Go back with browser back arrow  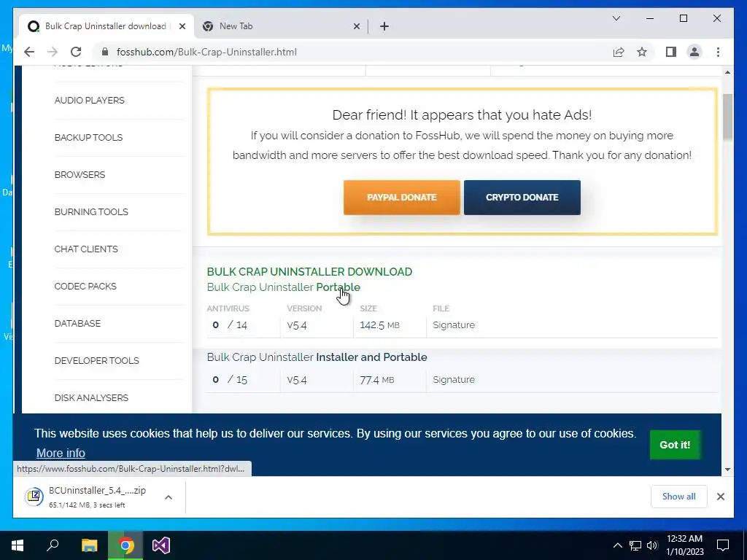click(29, 52)
